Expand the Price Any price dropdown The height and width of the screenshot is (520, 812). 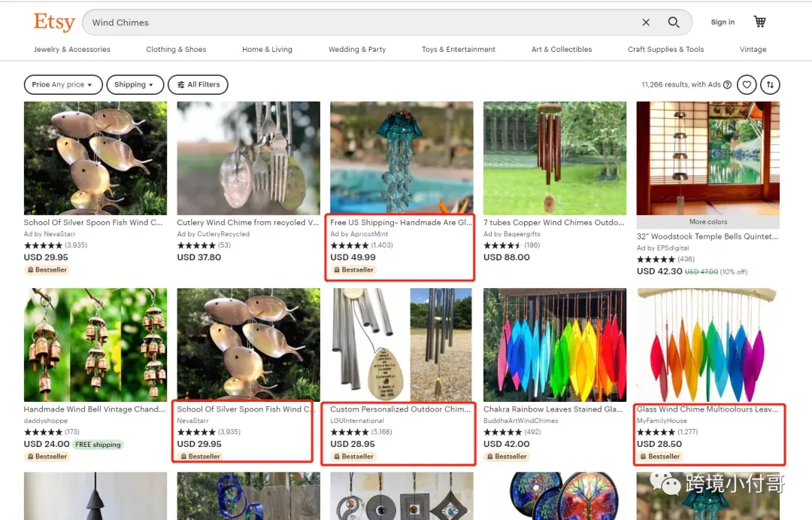63,84
